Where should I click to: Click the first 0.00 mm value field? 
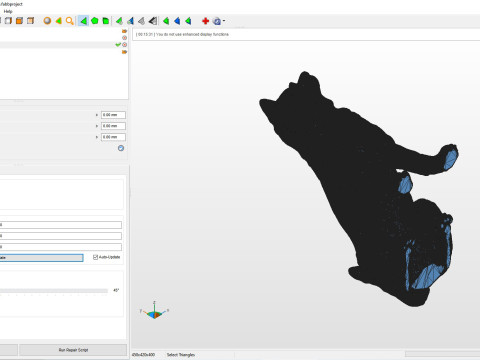(113, 115)
